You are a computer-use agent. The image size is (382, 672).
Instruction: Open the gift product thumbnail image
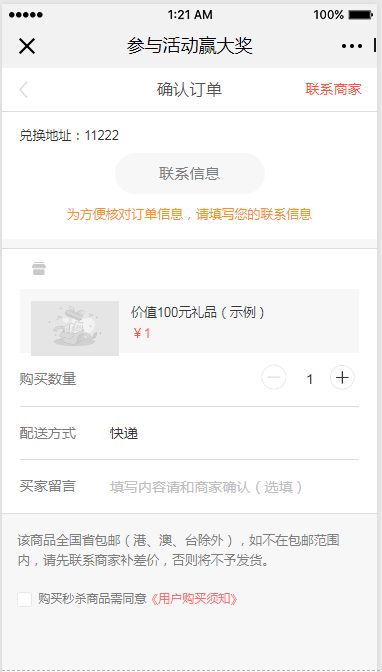[x=75, y=328]
